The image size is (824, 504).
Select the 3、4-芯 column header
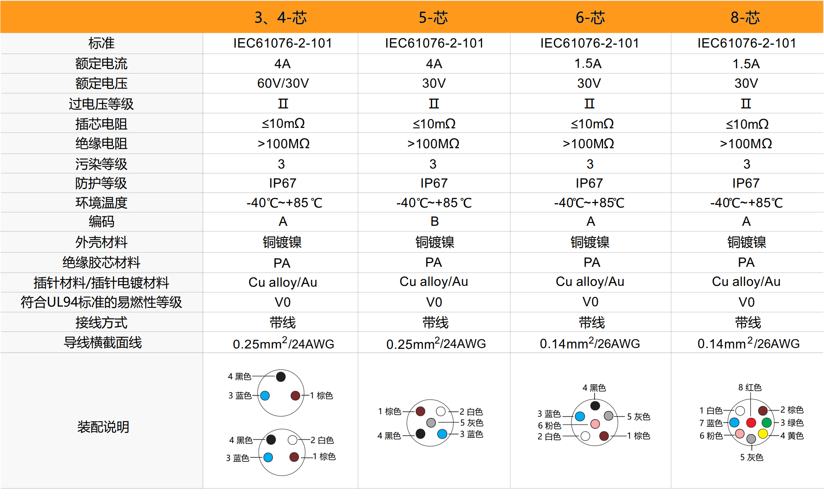(x=281, y=17)
